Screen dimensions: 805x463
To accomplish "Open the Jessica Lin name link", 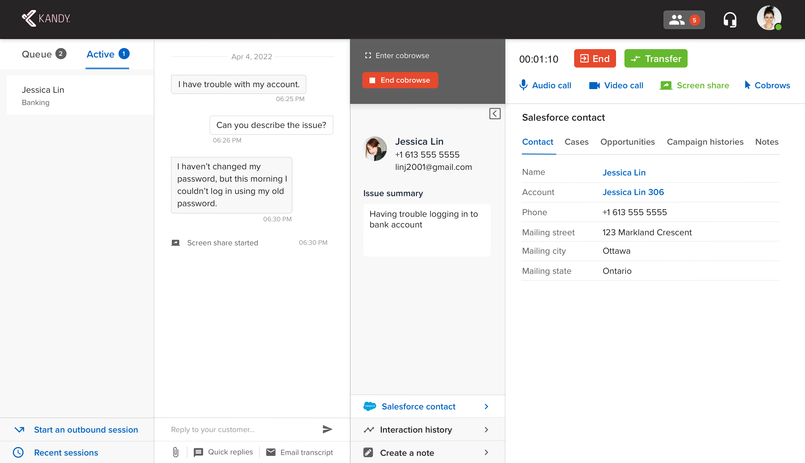I will [x=624, y=172].
